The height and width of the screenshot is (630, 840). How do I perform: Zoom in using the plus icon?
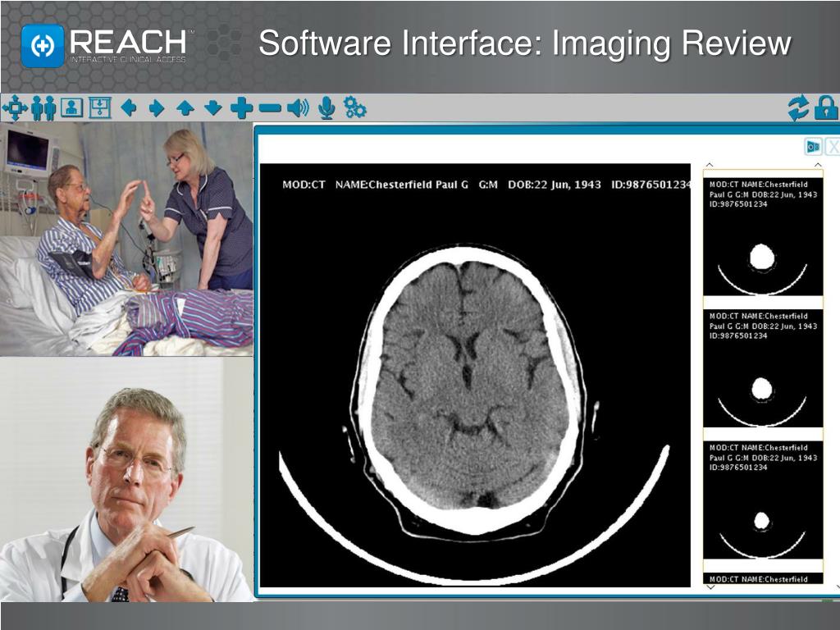tap(241, 107)
